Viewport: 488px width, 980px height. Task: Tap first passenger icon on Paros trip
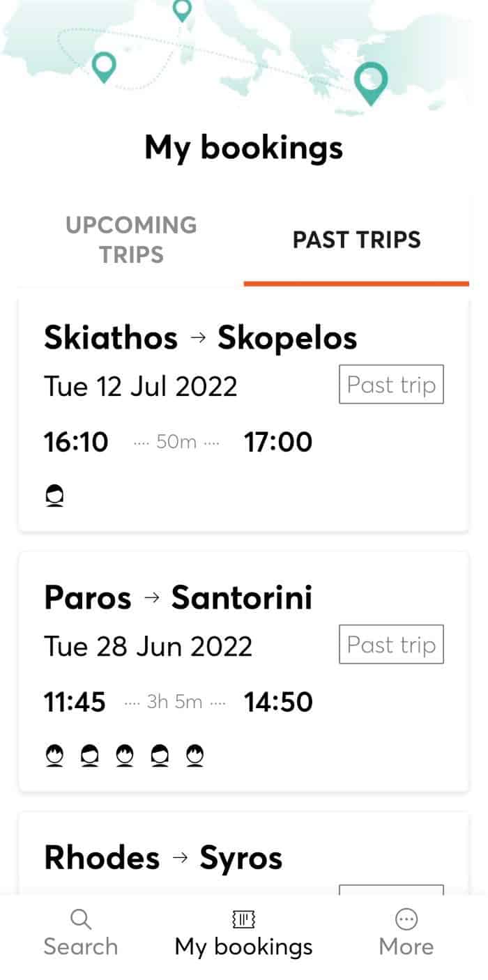[x=55, y=756]
